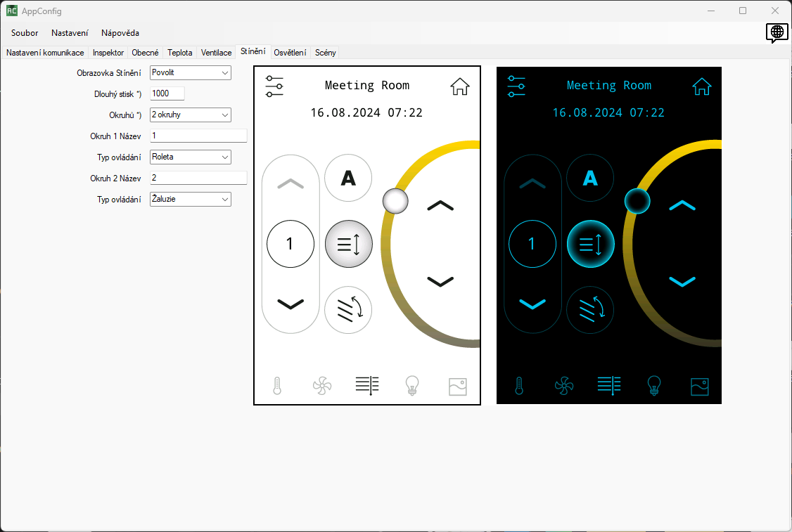Click light bulb icon in light preview

coord(412,386)
